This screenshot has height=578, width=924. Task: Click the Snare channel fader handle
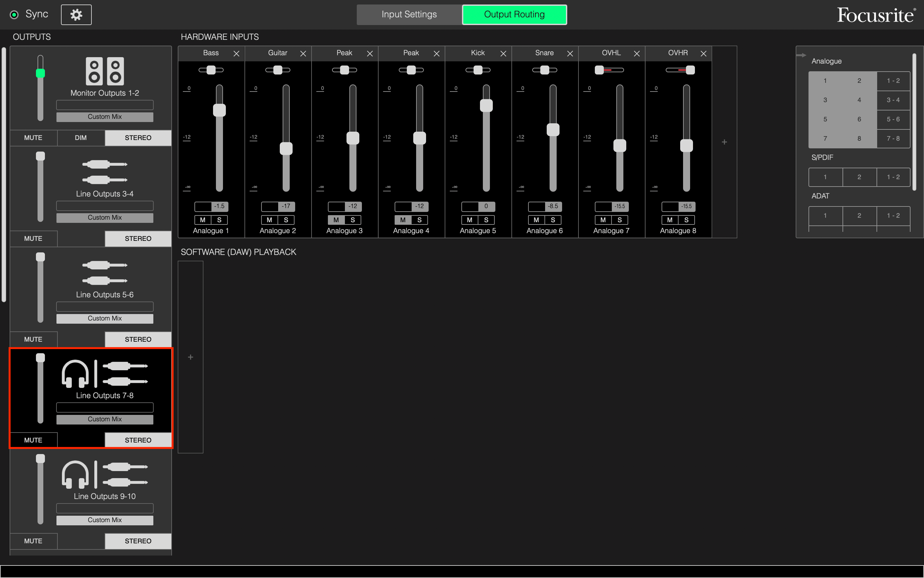(x=553, y=130)
